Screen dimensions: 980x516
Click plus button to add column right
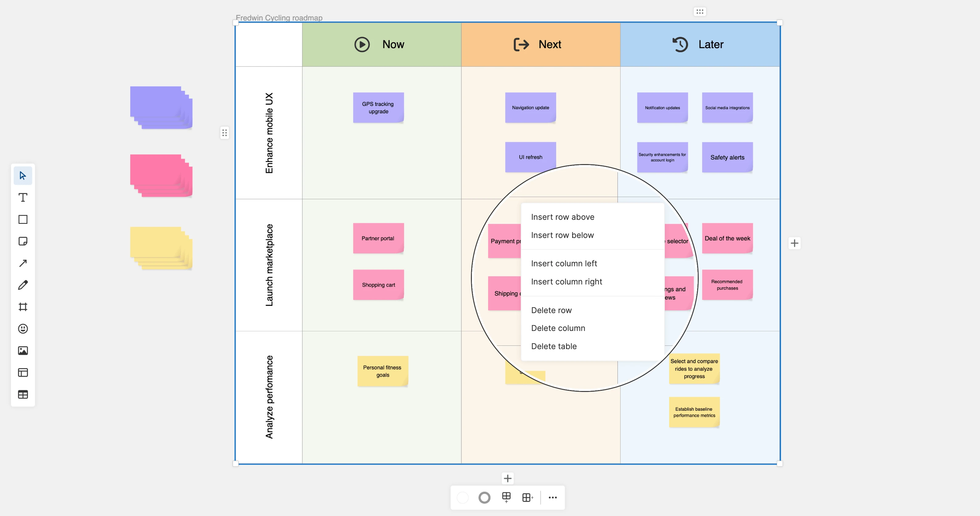(794, 243)
